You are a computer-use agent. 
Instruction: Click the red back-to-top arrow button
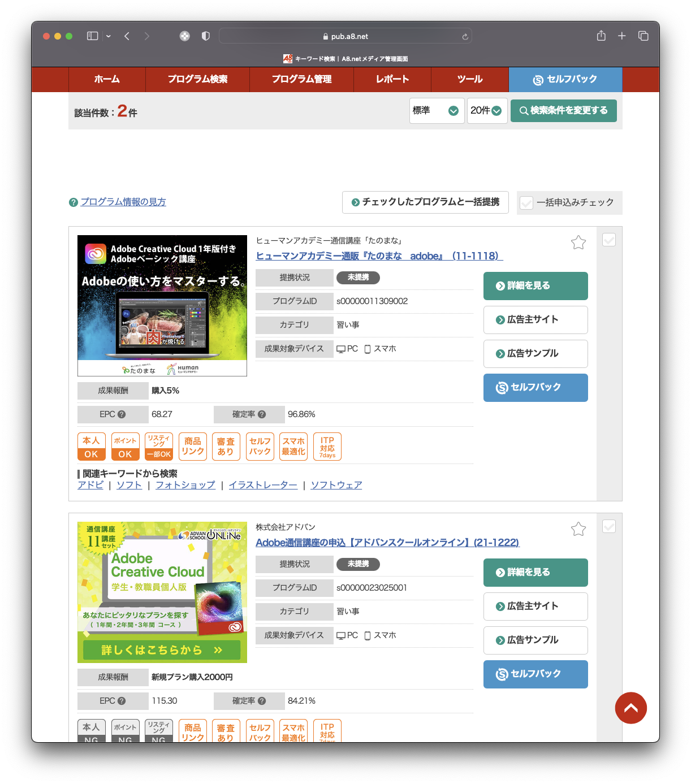(631, 708)
